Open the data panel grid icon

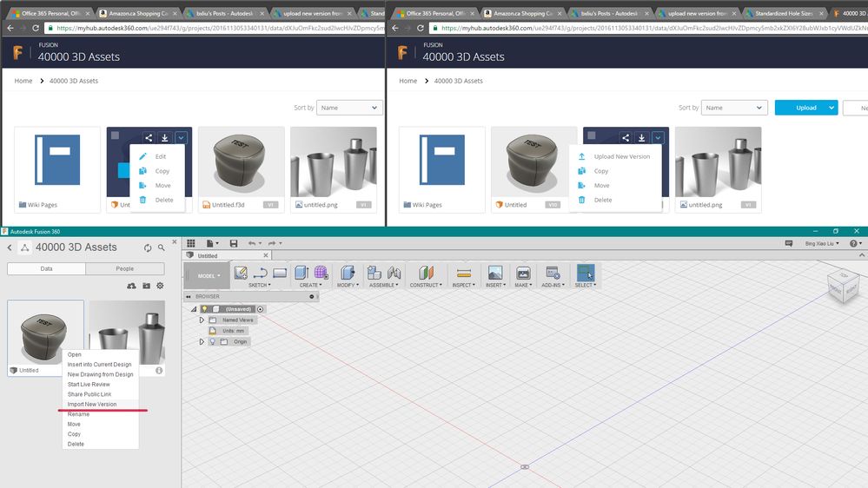191,243
